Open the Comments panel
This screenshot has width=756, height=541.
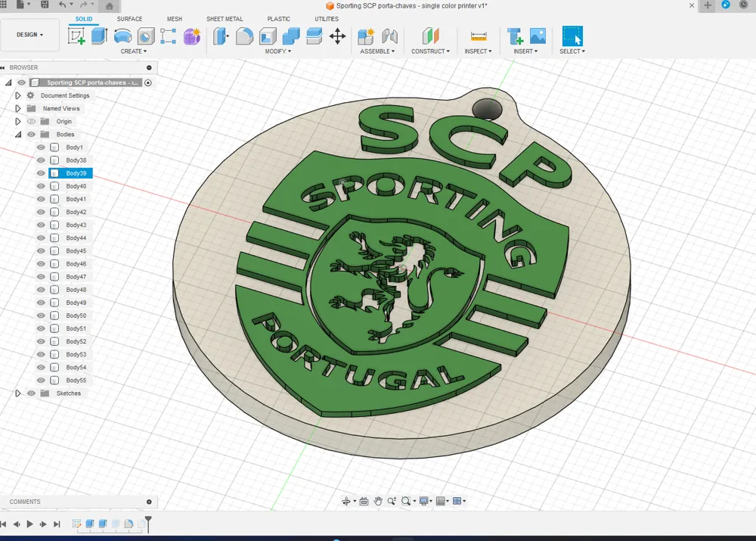point(24,501)
